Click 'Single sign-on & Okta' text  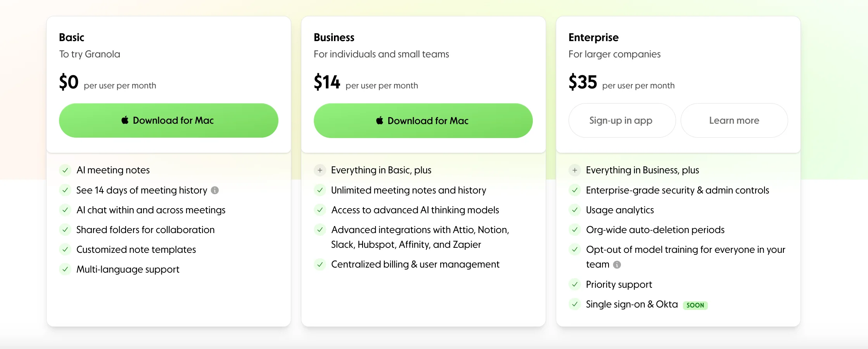click(632, 304)
